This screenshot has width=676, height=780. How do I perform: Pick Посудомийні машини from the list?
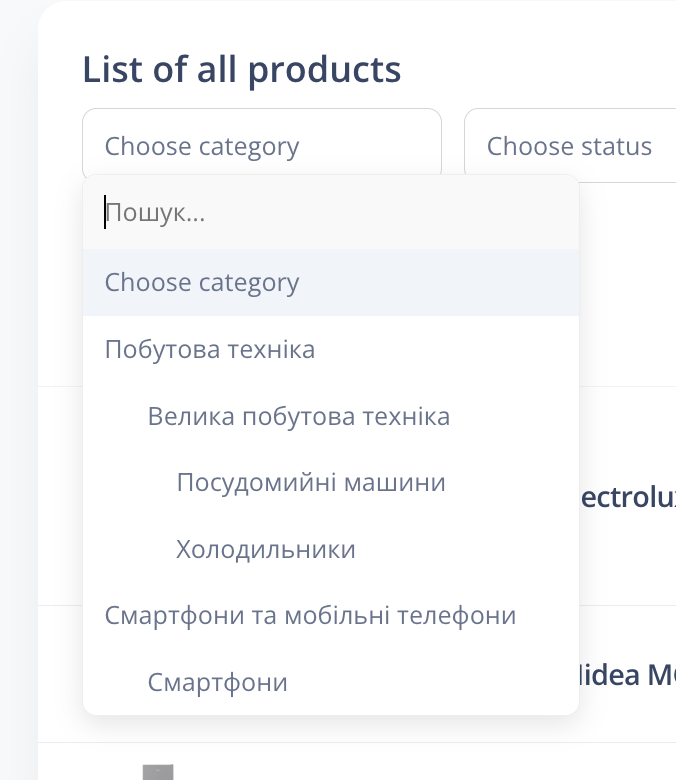click(311, 483)
